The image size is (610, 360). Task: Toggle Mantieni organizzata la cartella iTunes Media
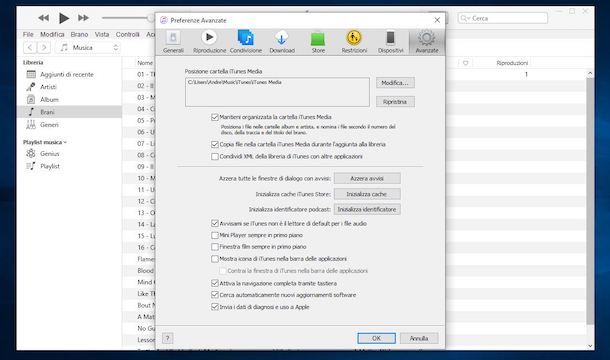(x=215, y=117)
